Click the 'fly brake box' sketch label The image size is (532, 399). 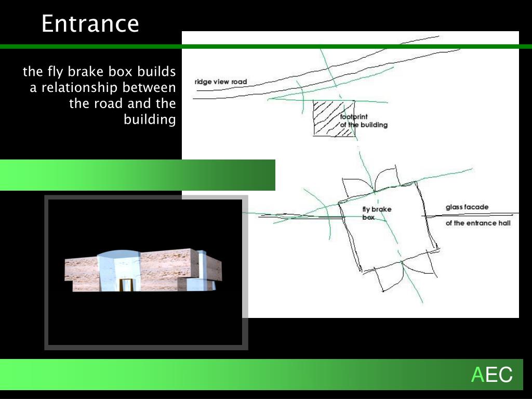coord(377,213)
